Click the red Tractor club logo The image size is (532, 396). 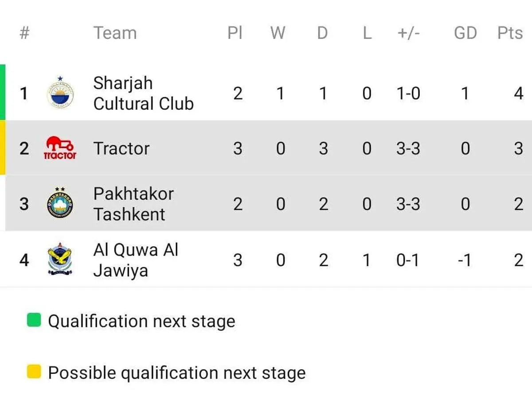click(x=60, y=148)
